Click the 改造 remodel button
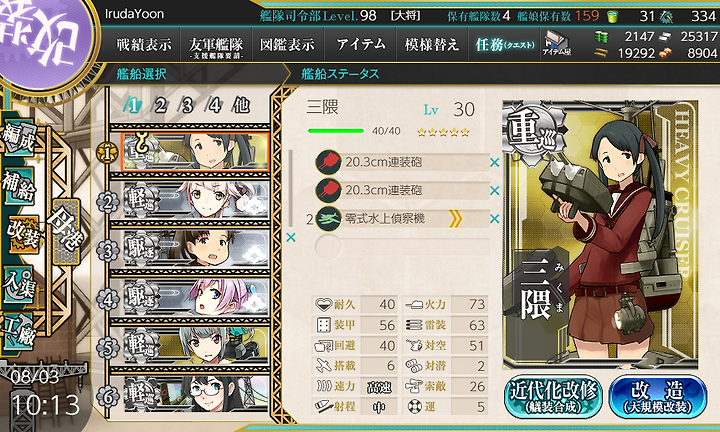 658,397
